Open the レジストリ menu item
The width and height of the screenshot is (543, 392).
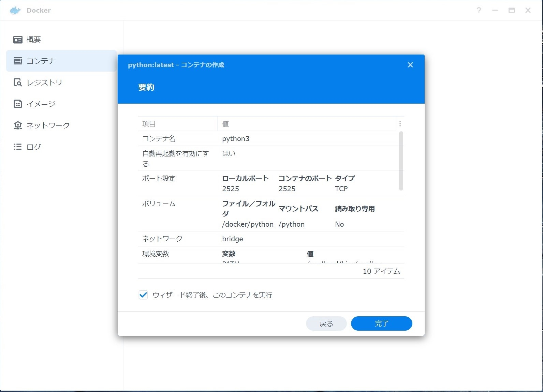(x=44, y=82)
